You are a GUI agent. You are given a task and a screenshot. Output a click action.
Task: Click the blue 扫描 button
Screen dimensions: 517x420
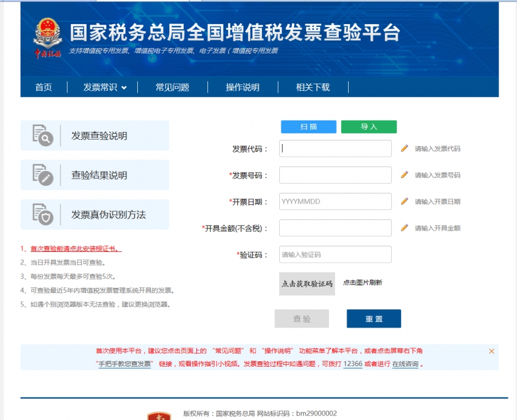(308, 127)
